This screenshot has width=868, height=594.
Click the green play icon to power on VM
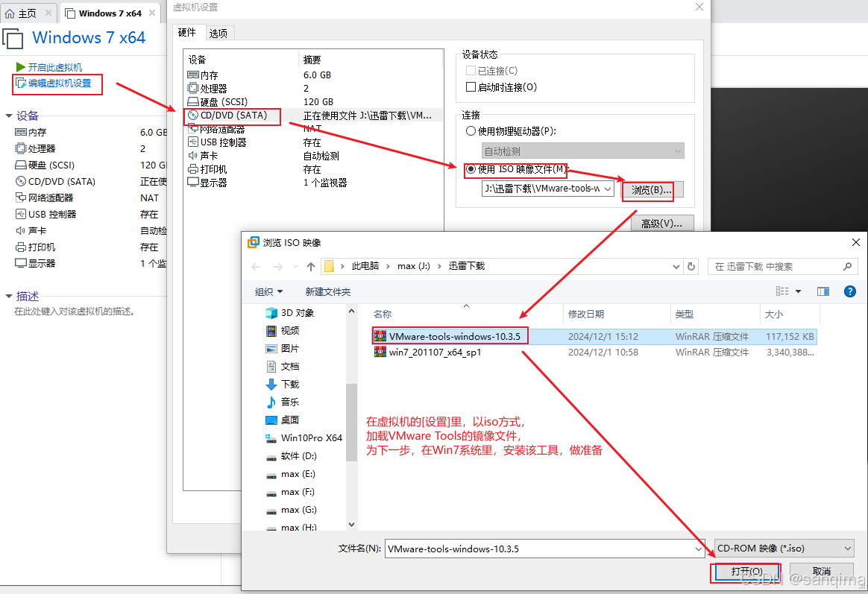21,67
